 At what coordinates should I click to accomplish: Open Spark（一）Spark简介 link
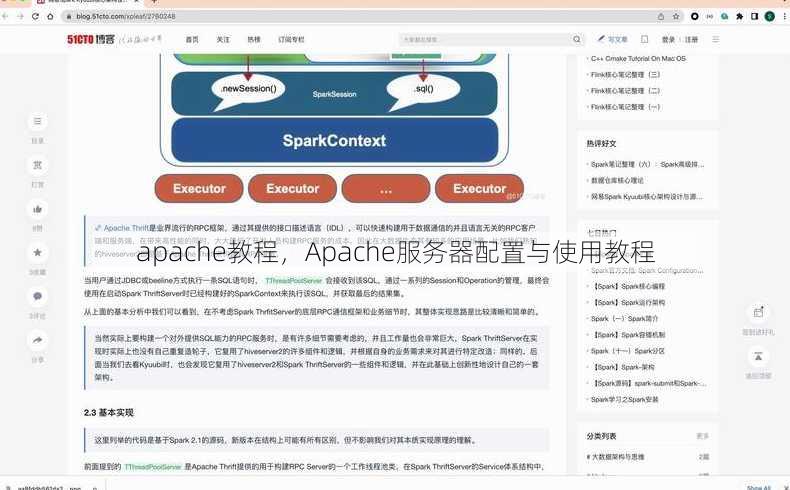(624, 318)
